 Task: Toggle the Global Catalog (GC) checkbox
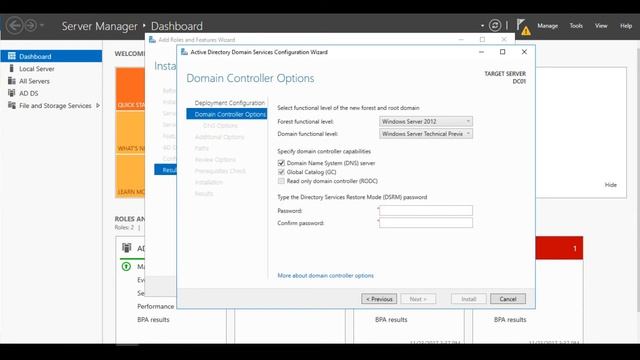(281, 172)
